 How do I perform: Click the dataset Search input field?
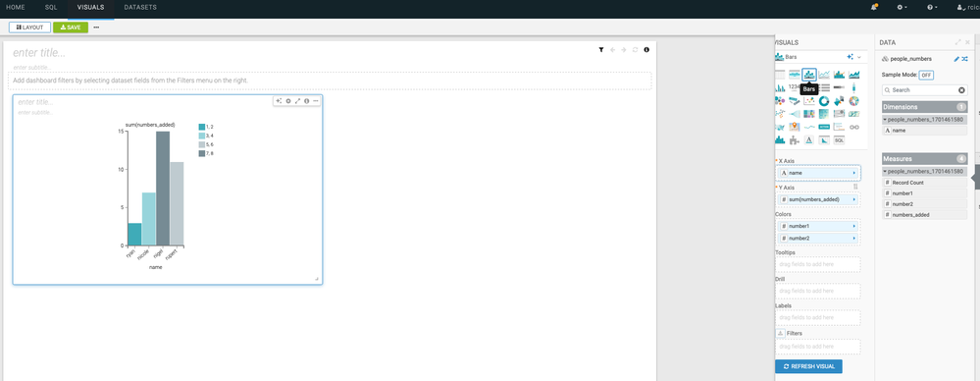click(924, 90)
